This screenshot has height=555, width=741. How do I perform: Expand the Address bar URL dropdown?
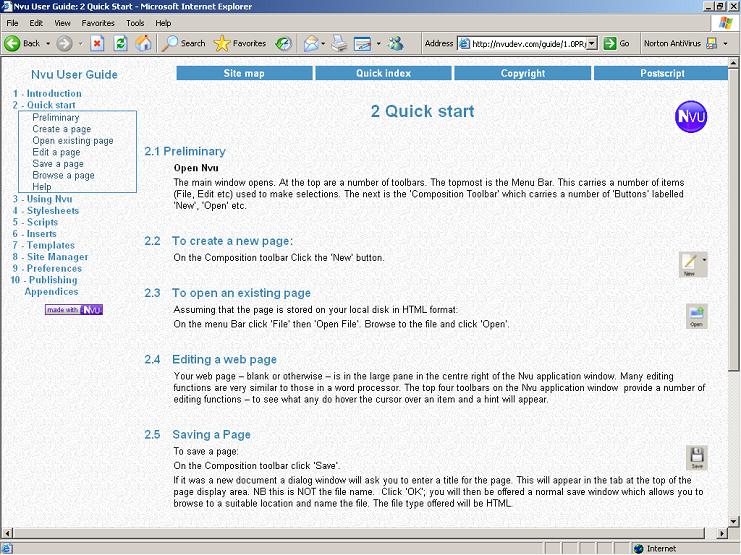pyautogui.click(x=592, y=43)
